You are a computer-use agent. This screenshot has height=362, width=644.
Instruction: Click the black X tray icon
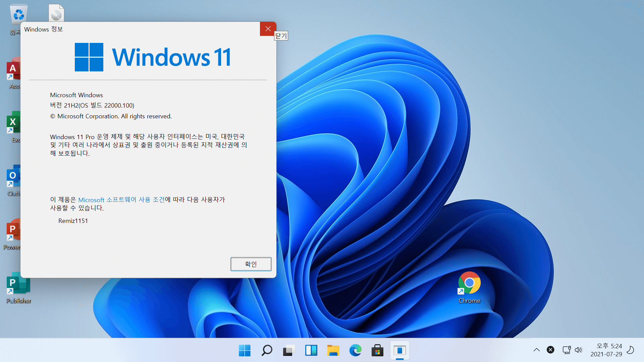click(550, 350)
